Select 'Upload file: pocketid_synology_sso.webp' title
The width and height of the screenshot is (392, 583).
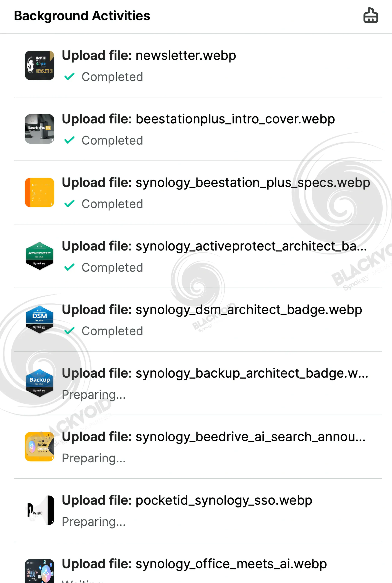tap(187, 500)
